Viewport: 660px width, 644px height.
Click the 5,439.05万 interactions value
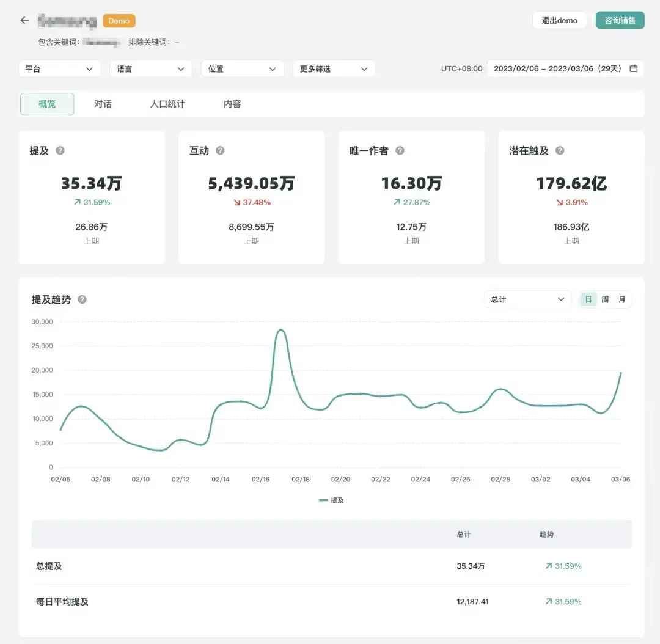tap(251, 183)
